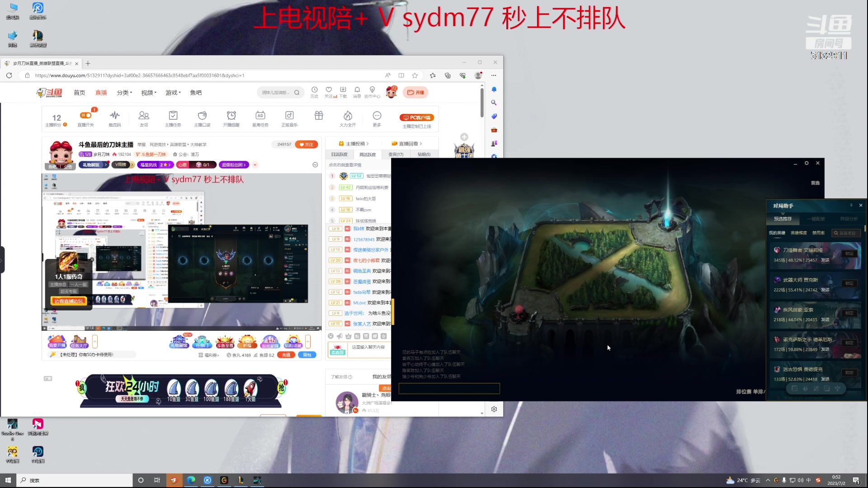Select the 正版音乐 music icon
Screen dimensions: 868x488
point(289,116)
